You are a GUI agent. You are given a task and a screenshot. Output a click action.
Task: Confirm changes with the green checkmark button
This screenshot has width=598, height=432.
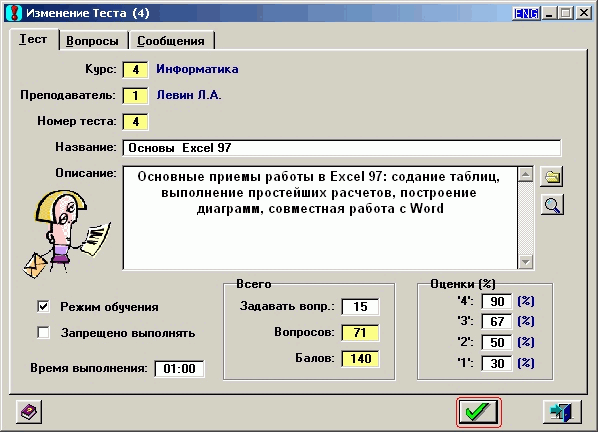(x=479, y=412)
